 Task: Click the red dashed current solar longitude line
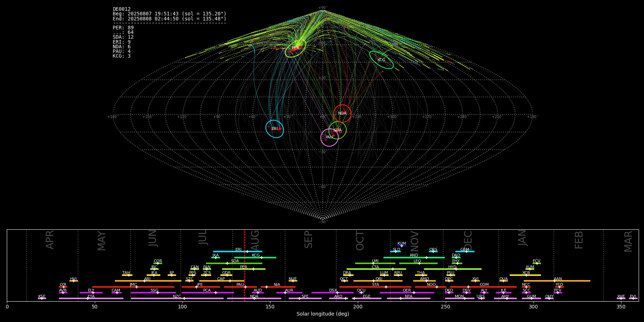coord(244,265)
